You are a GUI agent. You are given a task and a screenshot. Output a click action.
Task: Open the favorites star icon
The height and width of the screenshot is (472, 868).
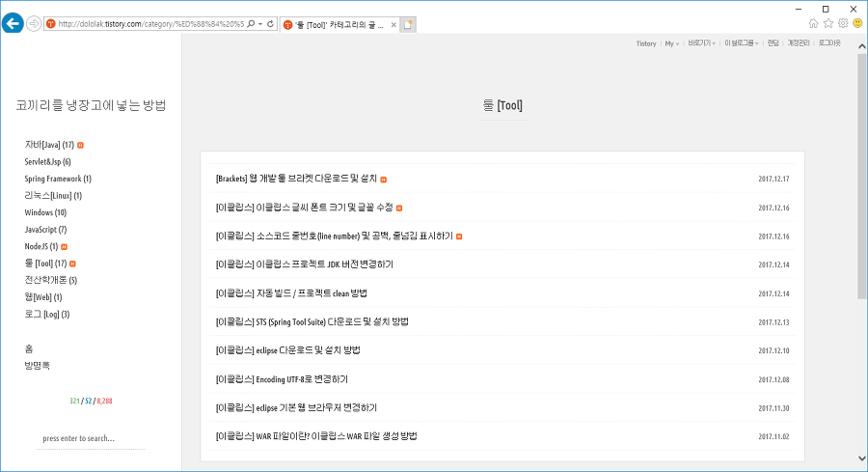tap(828, 23)
